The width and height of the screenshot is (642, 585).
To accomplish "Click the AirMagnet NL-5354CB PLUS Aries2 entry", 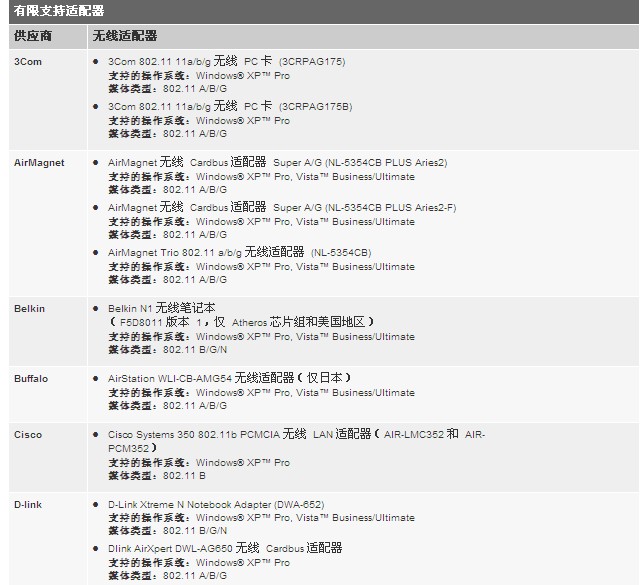I will (x=277, y=162).
